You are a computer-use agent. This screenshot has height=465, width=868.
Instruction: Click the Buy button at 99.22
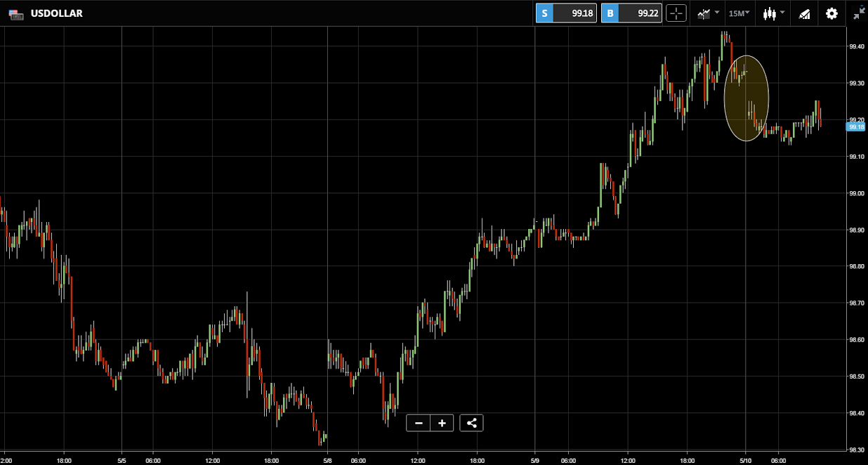631,13
